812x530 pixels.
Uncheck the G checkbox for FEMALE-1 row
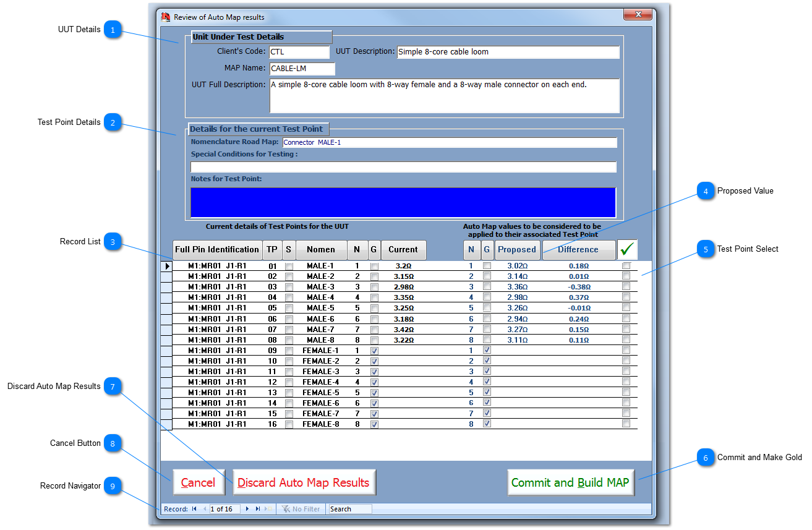click(x=374, y=351)
